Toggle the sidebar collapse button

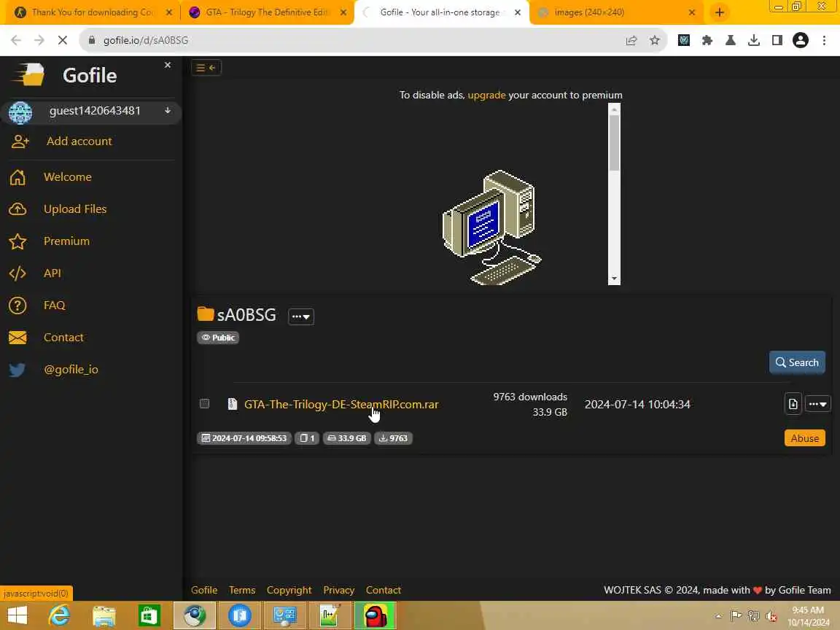[x=206, y=68]
